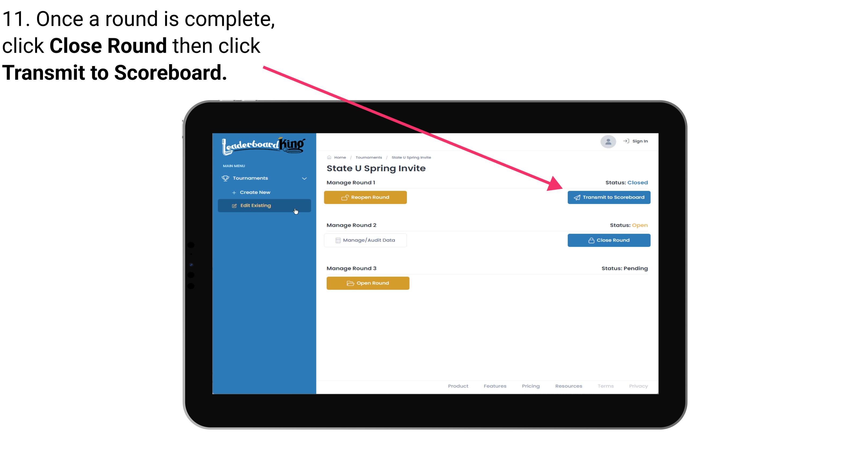Click the Open Round button for Round 3
The image size is (868, 467).
point(368,282)
